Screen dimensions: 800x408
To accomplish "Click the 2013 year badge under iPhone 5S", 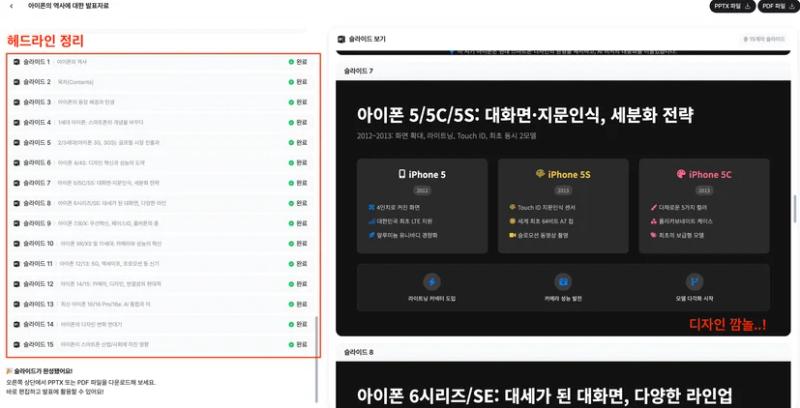I will click(563, 190).
